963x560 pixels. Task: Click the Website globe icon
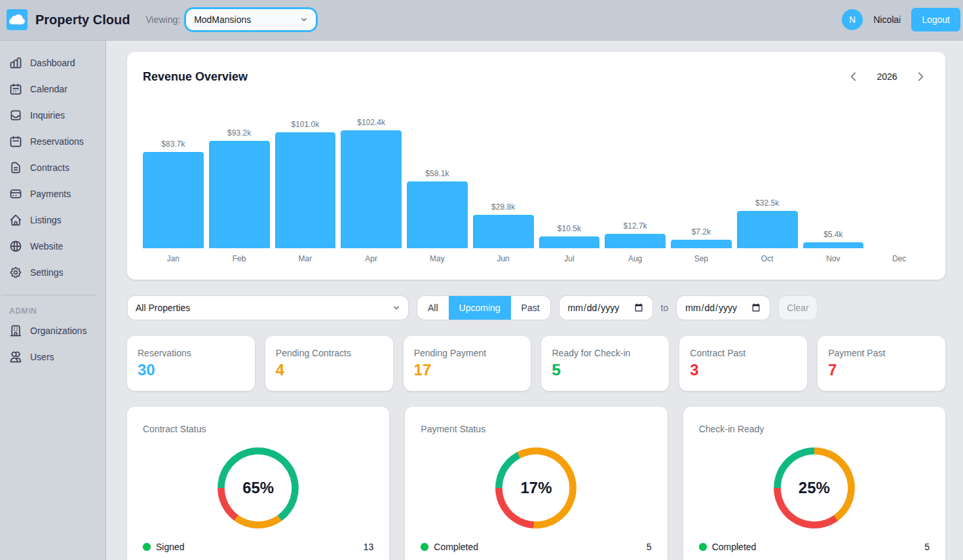16,246
